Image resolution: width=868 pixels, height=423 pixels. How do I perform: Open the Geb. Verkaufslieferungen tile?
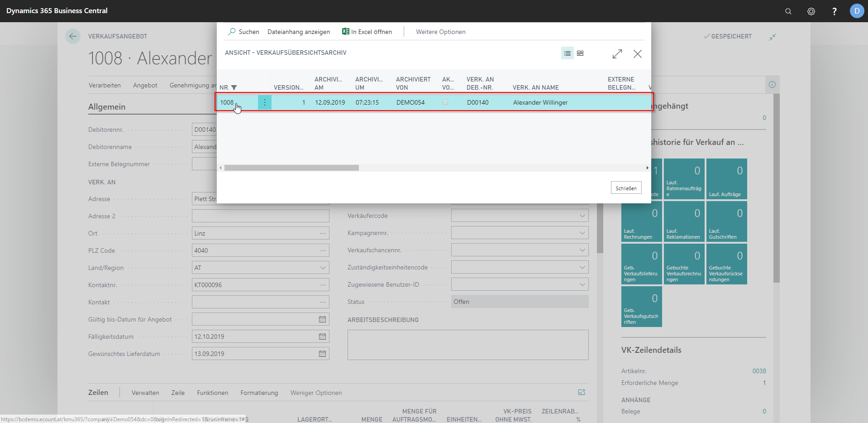pos(641,264)
